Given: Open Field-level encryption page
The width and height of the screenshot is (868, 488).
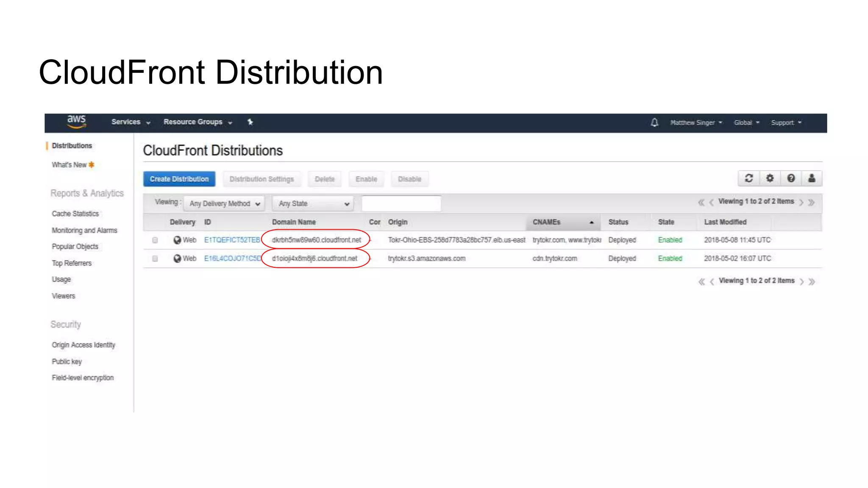Looking at the screenshot, I should tap(83, 377).
